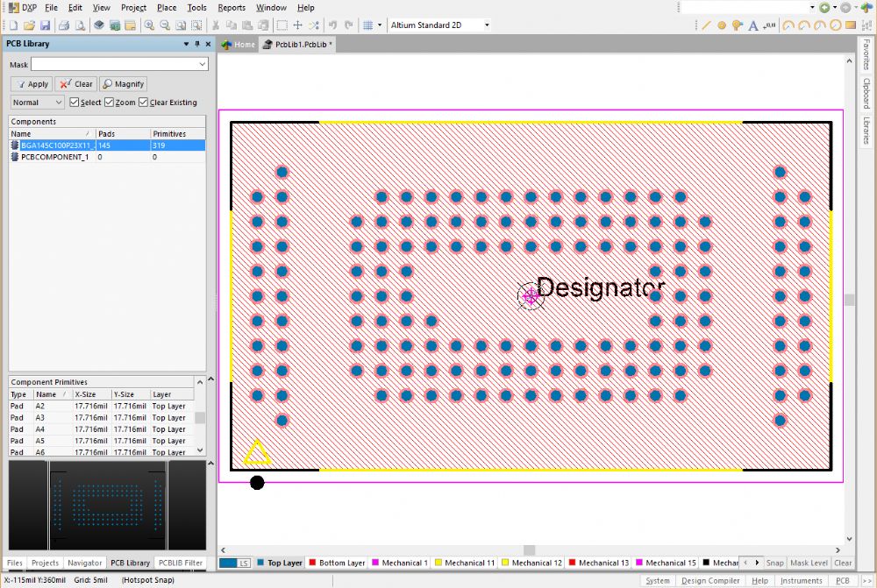Screen dimensions: 877x588
Task: Click the Open file folder icon
Action: (29, 25)
